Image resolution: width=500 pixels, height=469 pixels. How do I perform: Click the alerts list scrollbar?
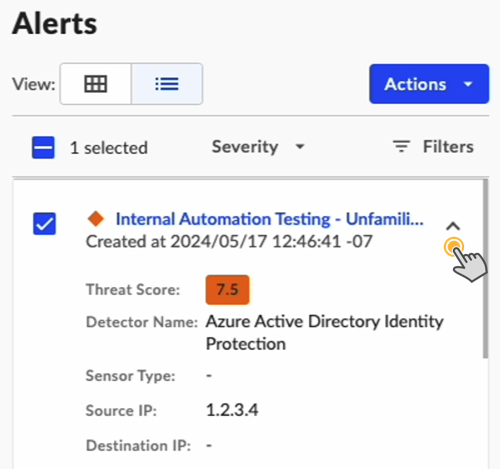tap(486, 269)
